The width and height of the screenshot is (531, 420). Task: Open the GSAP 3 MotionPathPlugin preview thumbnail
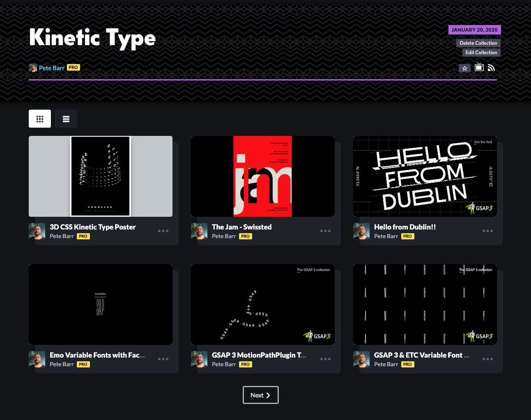(x=262, y=304)
